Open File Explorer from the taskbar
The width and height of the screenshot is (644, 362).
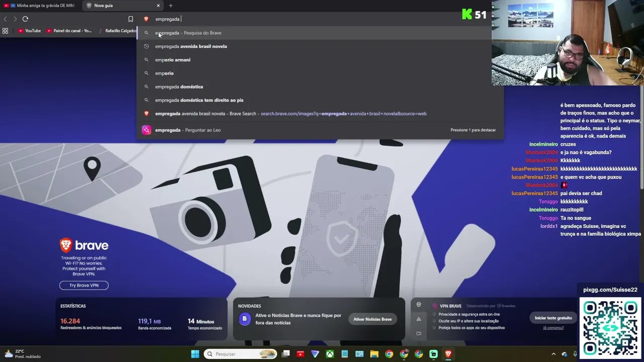pyautogui.click(x=374, y=354)
